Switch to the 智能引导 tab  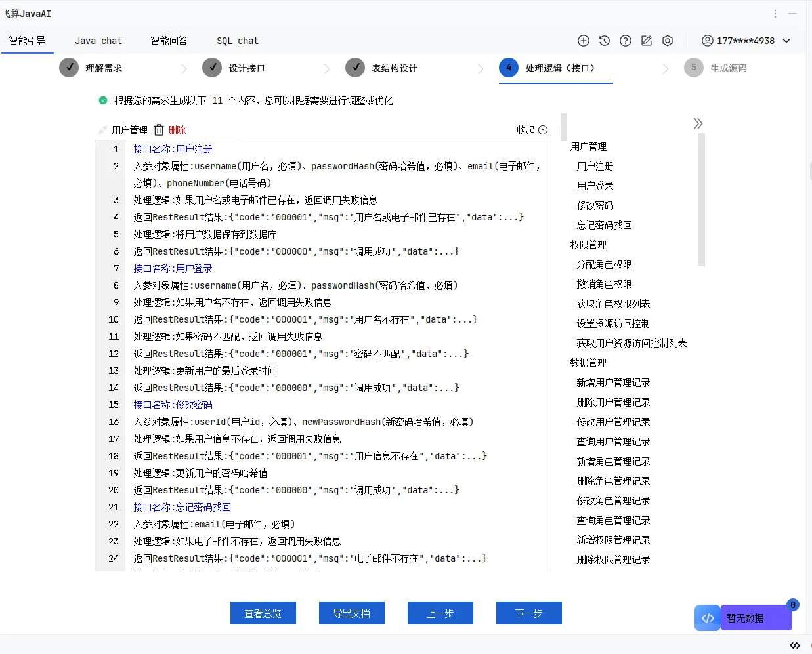click(28, 41)
